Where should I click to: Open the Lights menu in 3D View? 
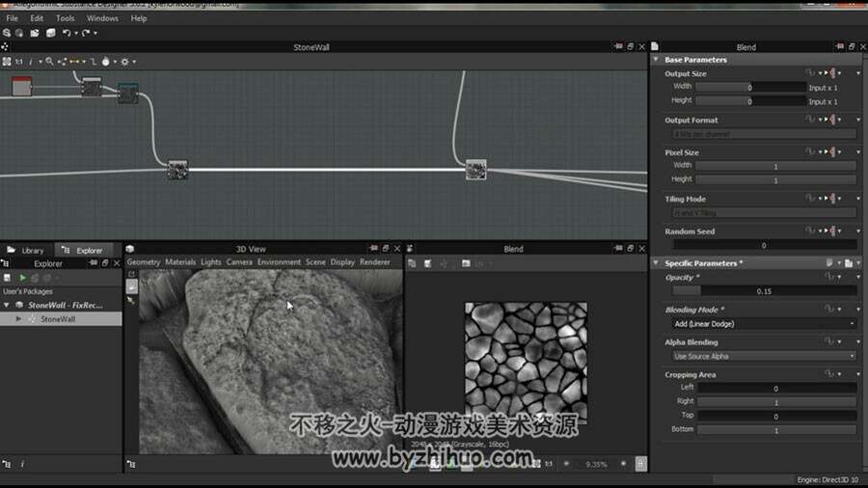[211, 262]
